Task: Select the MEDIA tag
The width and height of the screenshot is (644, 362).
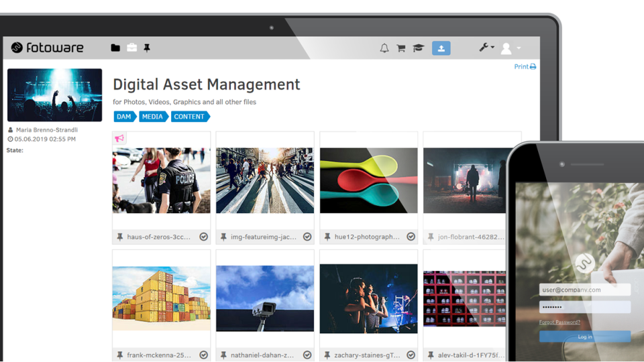Action: pos(153,117)
